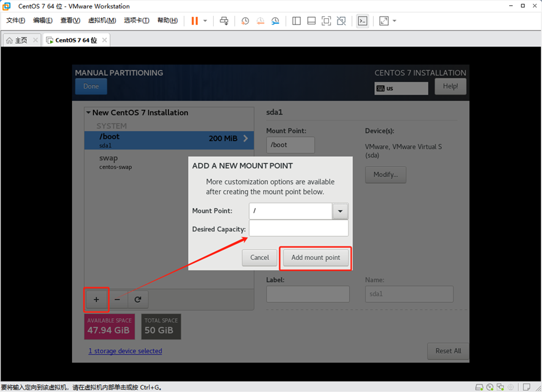This screenshot has height=392, width=542.
Task: Click the /boot Mount Point field
Action: [x=291, y=145]
